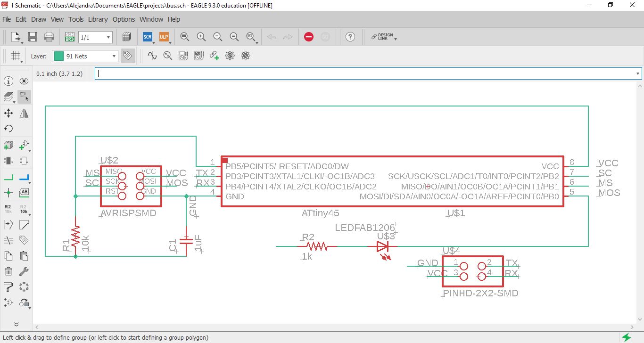Open the Library menu
The image size is (644, 343).
coord(98,19)
